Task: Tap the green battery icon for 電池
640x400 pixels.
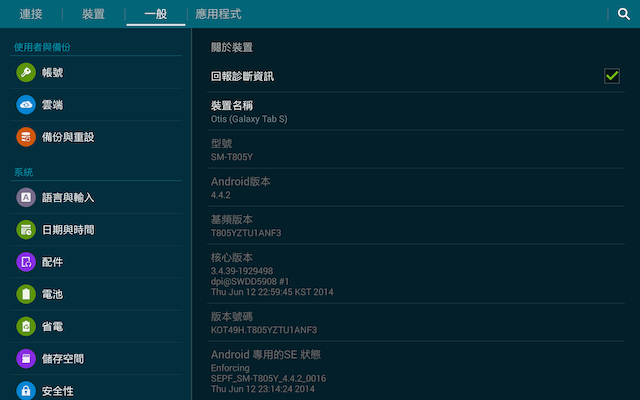Action: tap(26, 294)
